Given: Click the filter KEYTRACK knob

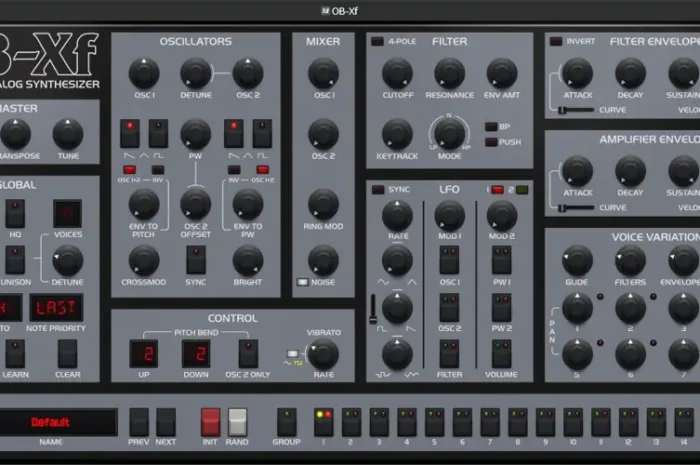Looking at the screenshot, I should pyautogui.click(x=397, y=134).
